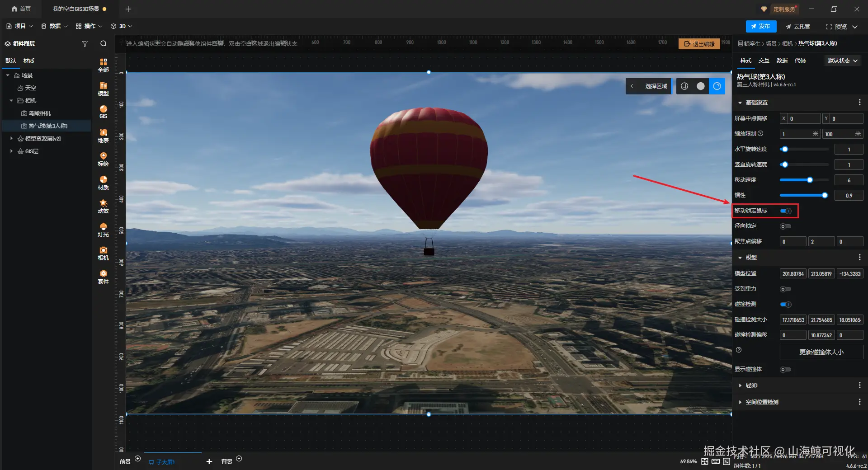The height and width of the screenshot is (470, 868).
Task: Enable the 受到重力 switch
Action: click(786, 289)
